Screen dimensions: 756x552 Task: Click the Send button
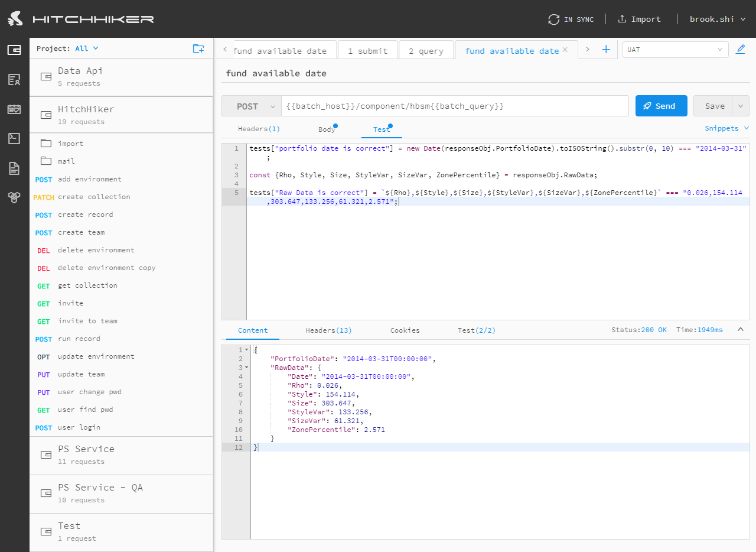(x=661, y=106)
